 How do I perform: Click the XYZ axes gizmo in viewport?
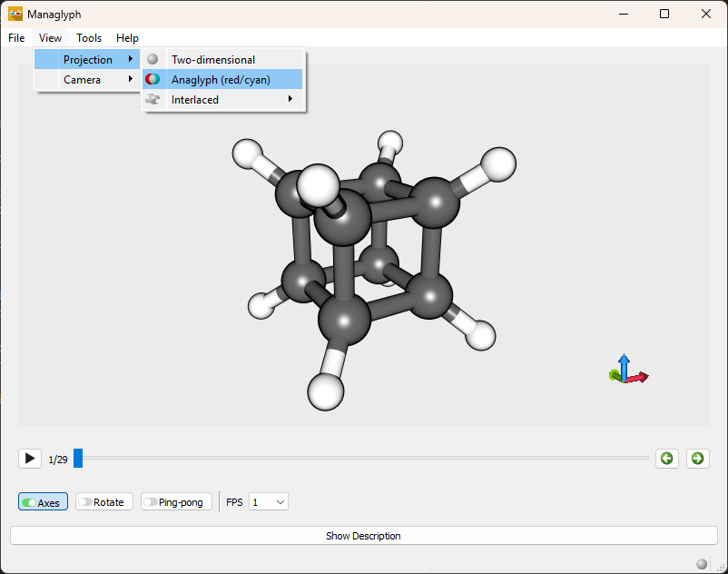click(x=627, y=371)
